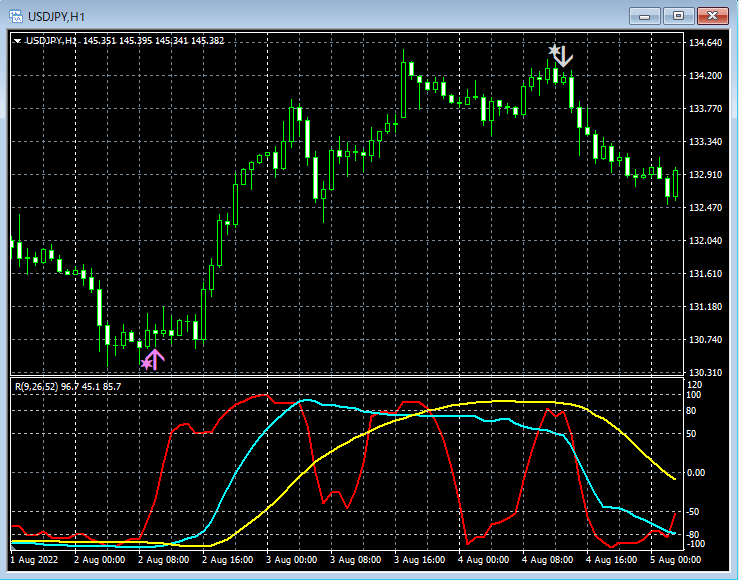The height and width of the screenshot is (580, 740).
Task: Click the 5 Aug 00:00 time label
Action: point(675,561)
